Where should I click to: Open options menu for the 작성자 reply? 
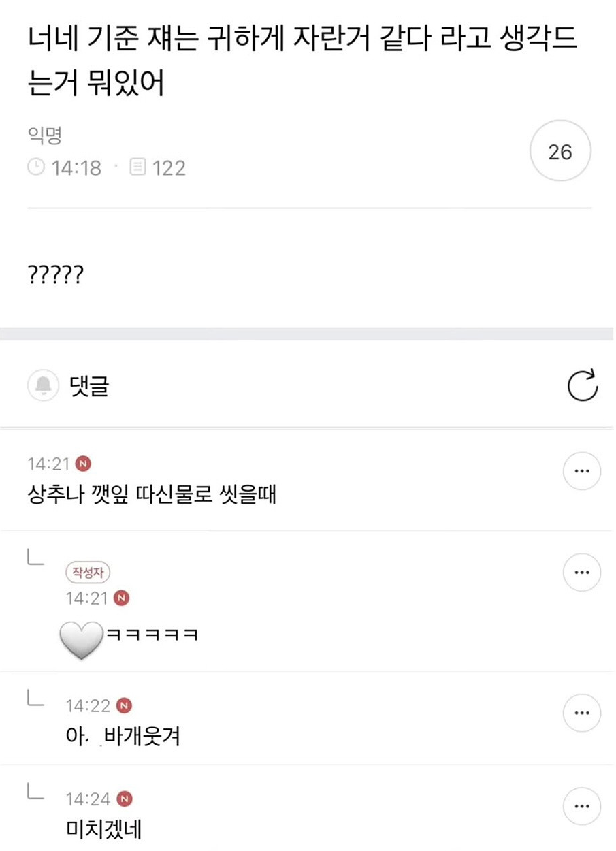coord(582,573)
